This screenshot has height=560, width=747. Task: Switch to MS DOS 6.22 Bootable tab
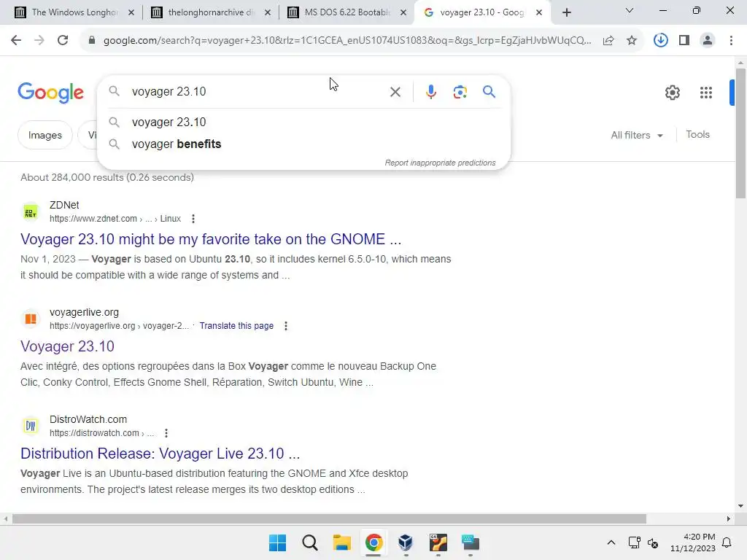[x=347, y=12]
